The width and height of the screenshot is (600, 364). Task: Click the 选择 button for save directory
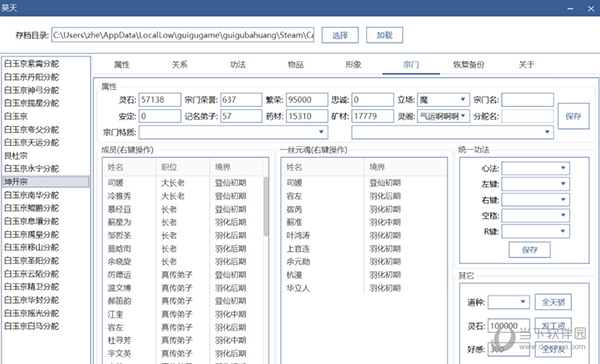[340, 35]
